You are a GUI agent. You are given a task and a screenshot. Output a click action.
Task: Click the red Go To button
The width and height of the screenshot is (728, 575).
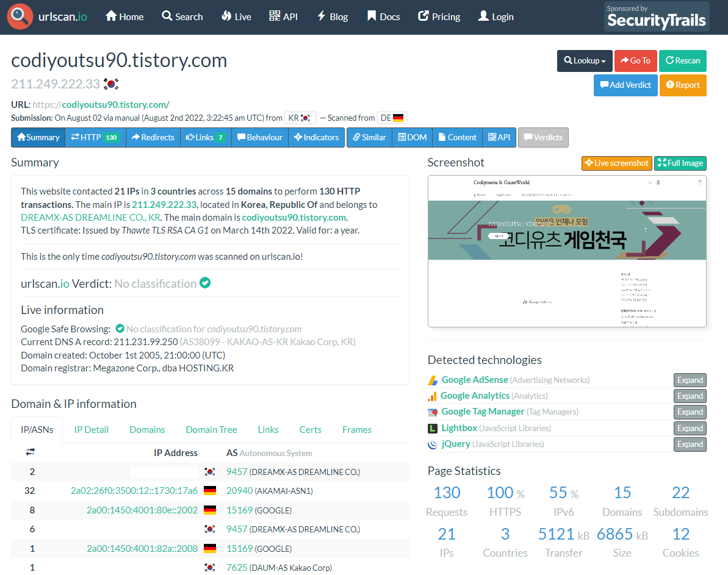pos(636,61)
